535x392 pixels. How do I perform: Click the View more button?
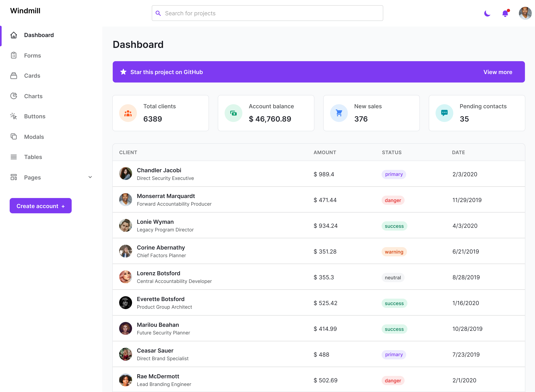pyautogui.click(x=498, y=72)
